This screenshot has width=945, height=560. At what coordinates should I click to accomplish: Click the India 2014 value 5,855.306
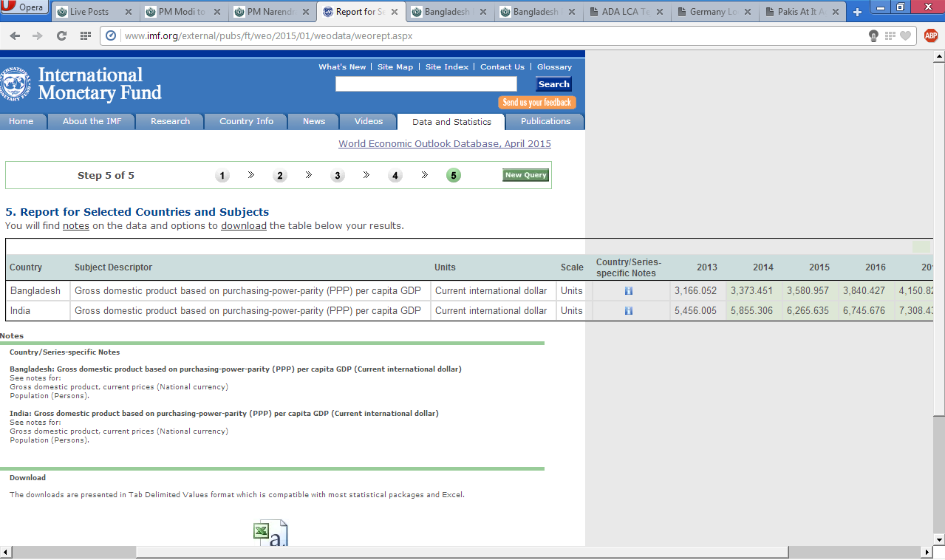pos(751,311)
